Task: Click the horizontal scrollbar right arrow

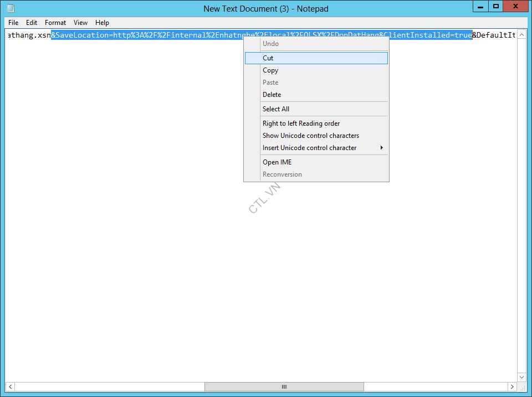Action: click(512, 386)
